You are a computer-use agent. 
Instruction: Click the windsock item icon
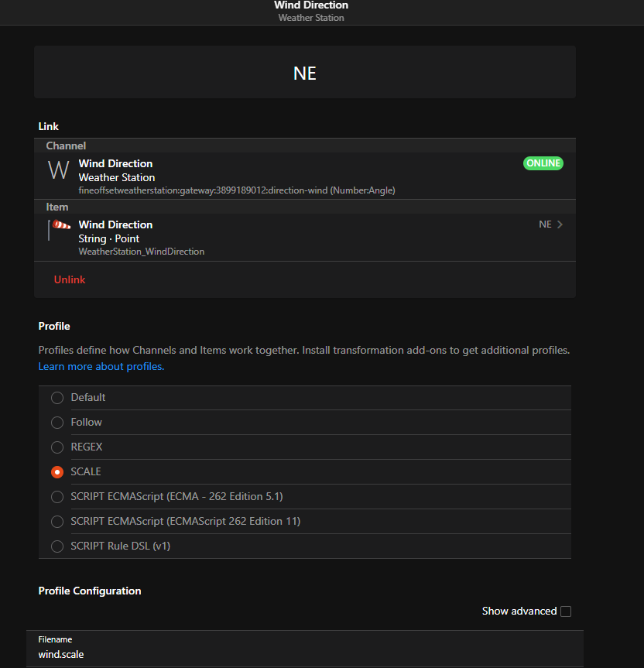pyautogui.click(x=60, y=228)
